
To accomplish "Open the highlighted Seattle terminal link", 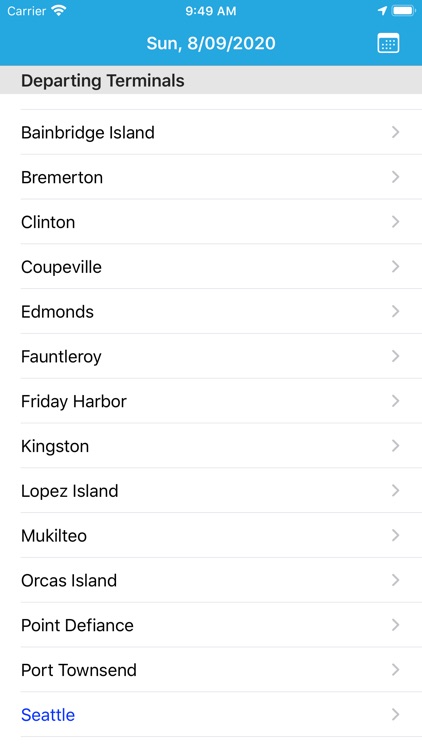I will (x=48, y=715).
